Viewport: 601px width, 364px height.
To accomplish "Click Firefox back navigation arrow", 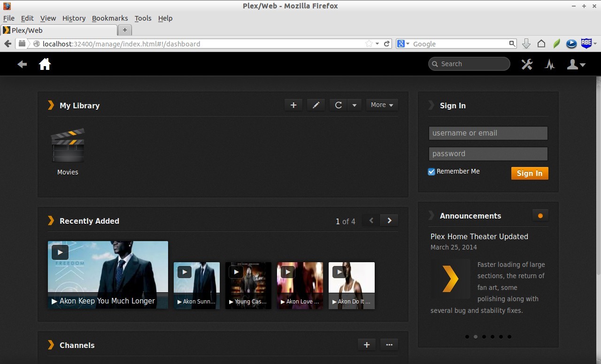I will (8, 44).
